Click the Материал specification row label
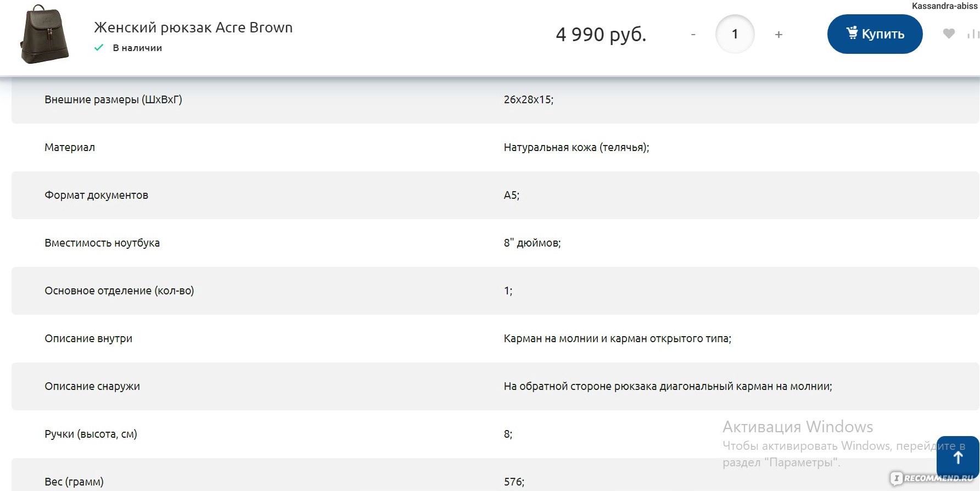980x491 pixels. (70, 147)
